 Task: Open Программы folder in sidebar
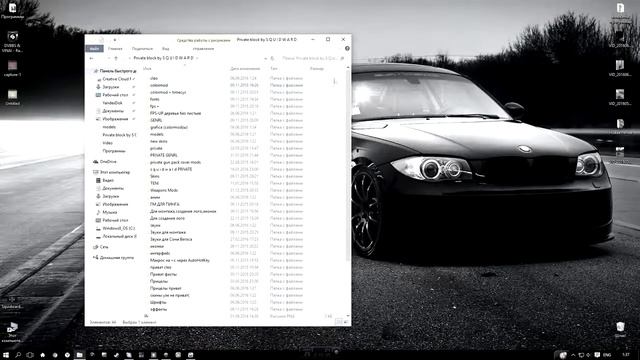pos(113,151)
